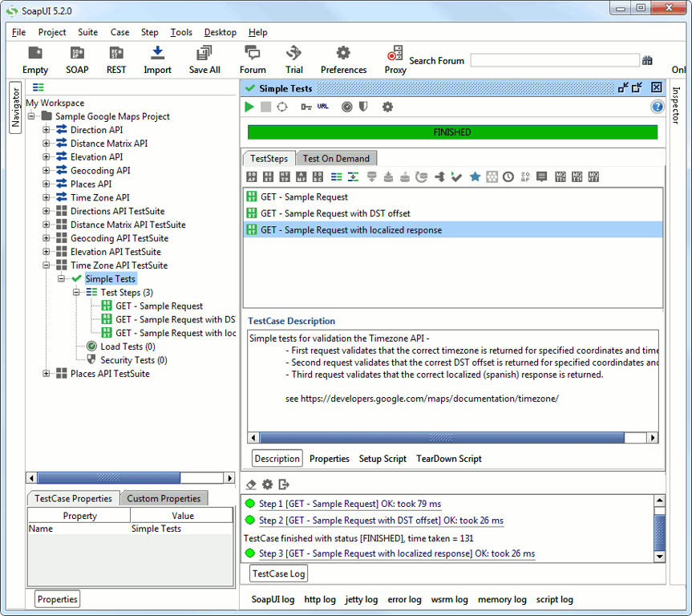
Task: Open the TearDown Script tab
Action: coord(449,459)
